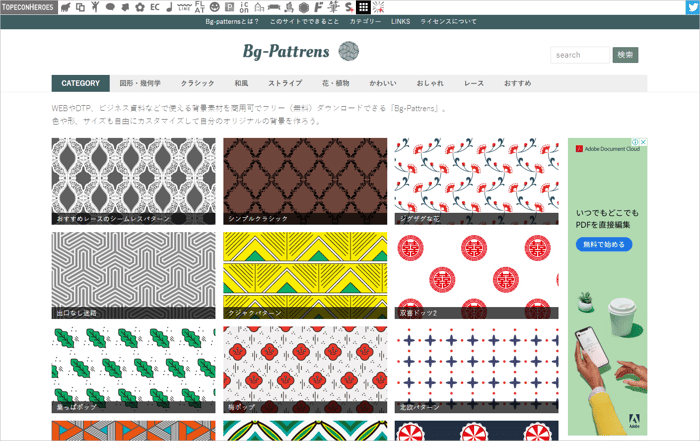Close the Adobe ad with the X icon
This screenshot has width=700, height=441.
click(643, 143)
